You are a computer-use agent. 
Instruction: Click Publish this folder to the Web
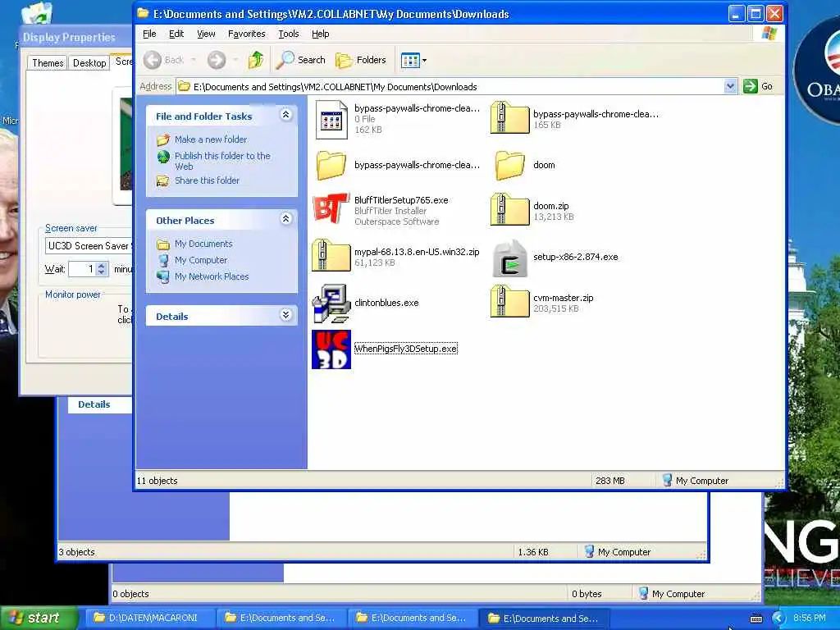222,161
